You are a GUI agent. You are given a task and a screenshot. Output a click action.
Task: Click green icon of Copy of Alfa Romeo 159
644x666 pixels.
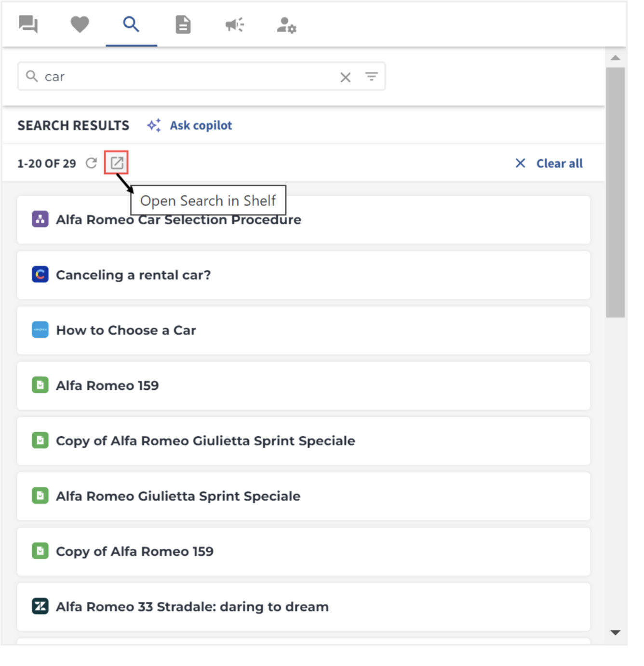40,551
